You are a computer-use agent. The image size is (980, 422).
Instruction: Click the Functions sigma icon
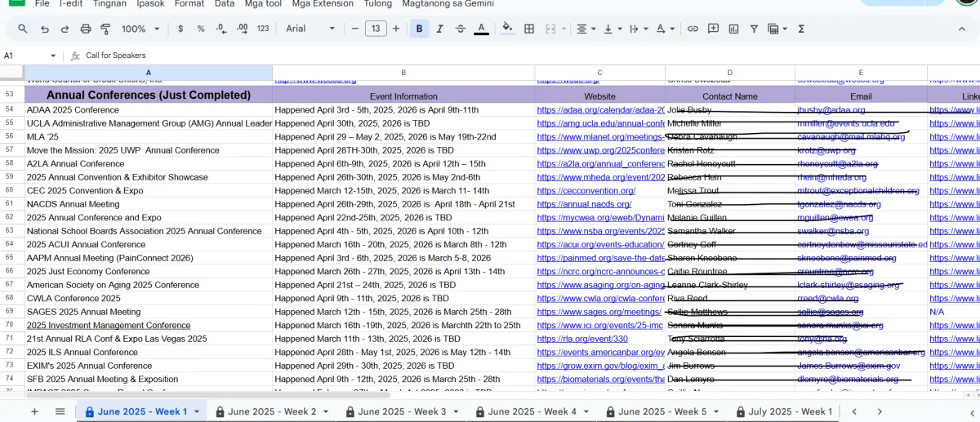(x=801, y=29)
